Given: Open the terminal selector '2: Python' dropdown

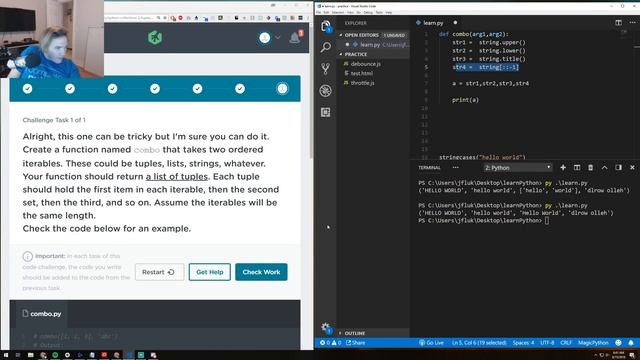Looking at the screenshot, I should (518, 168).
